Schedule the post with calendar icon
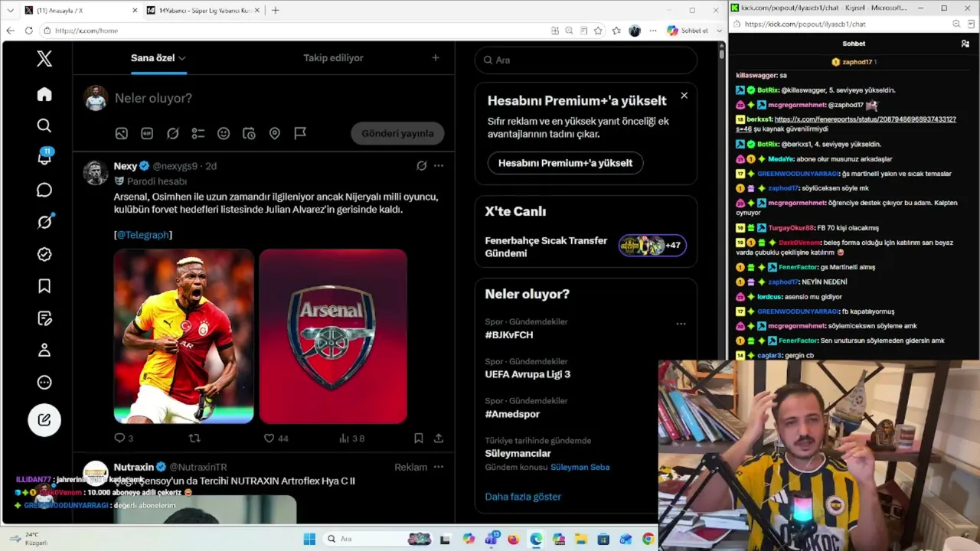This screenshot has width=980, height=551. (x=249, y=133)
